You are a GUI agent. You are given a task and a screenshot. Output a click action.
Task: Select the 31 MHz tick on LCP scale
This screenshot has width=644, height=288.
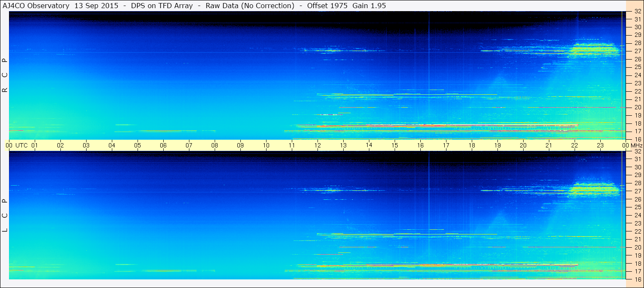coord(638,159)
